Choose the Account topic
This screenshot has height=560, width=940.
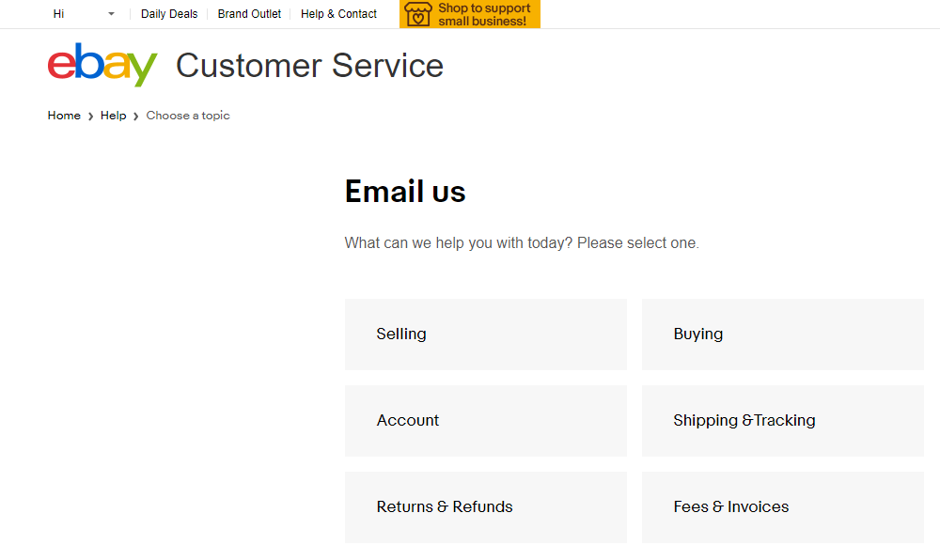486,420
